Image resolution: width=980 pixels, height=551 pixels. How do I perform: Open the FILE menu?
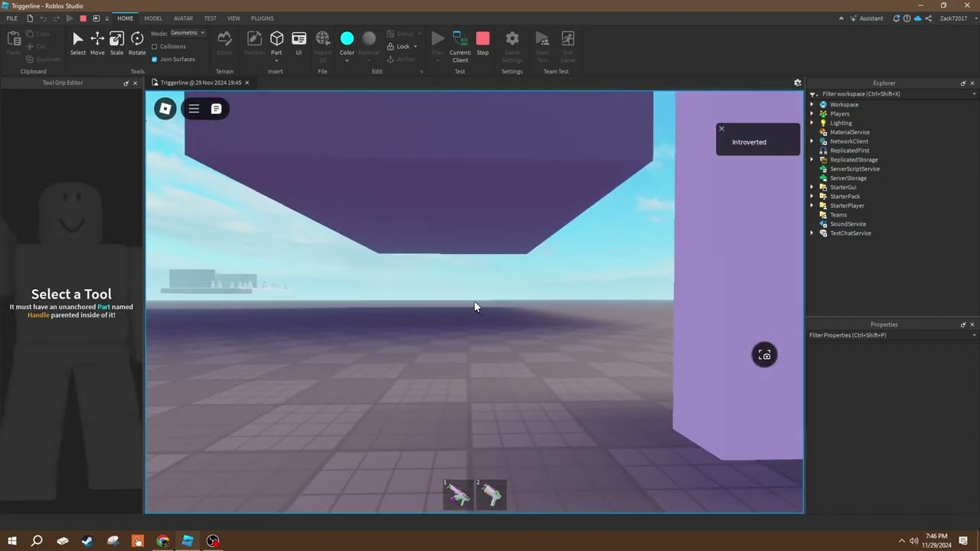pos(12,18)
